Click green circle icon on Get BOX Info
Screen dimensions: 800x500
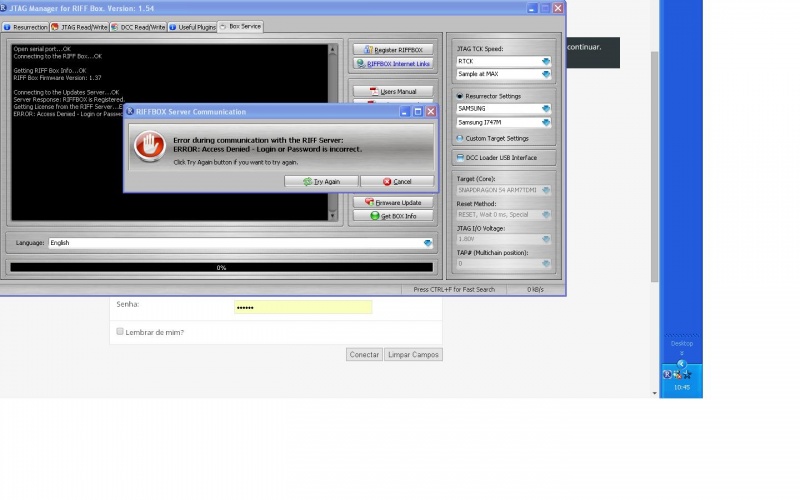coord(375,216)
